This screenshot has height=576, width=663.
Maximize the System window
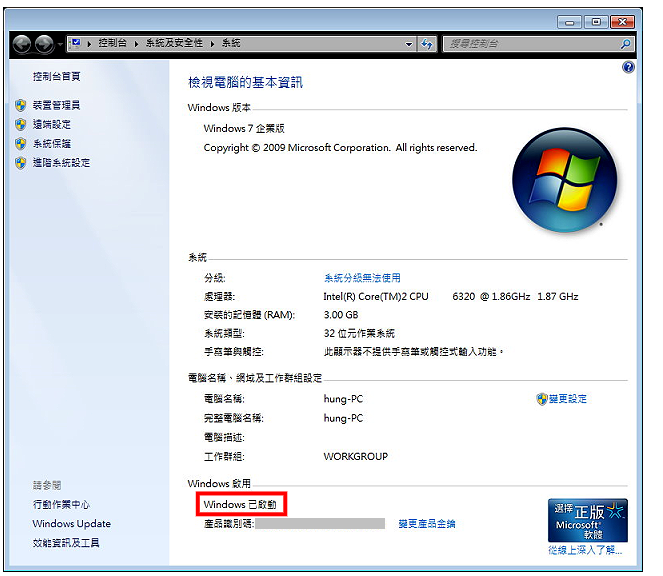596,22
